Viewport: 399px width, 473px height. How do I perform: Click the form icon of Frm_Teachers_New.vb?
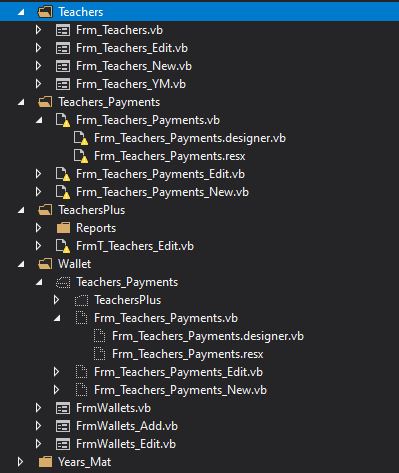(63, 66)
